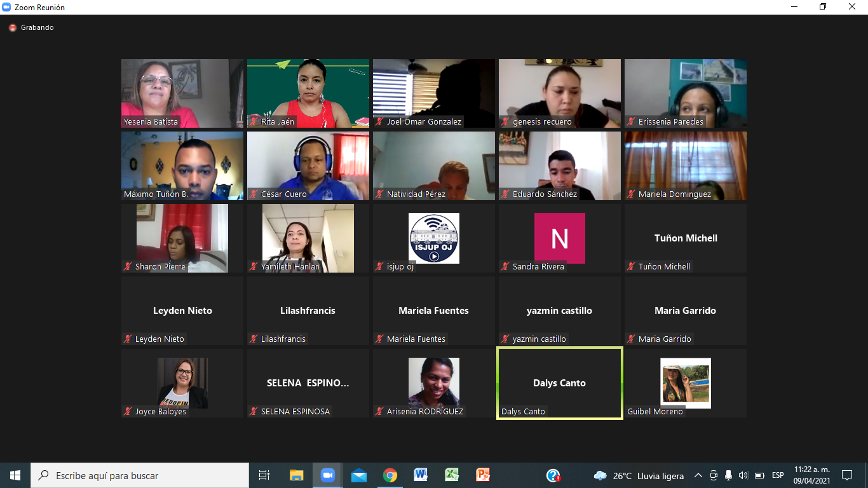The height and width of the screenshot is (488, 868).
Task: Select the Tuñon Michell participant tile
Action: [686, 238]
